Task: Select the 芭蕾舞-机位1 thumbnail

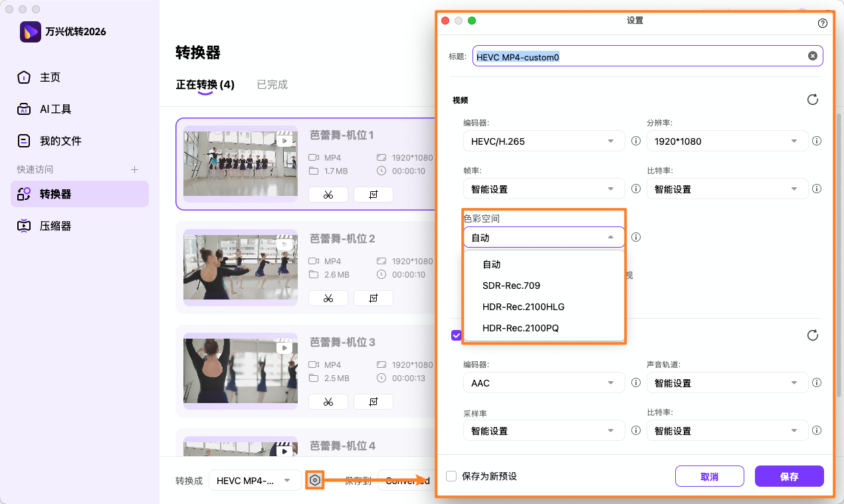Action: [240, 164]
